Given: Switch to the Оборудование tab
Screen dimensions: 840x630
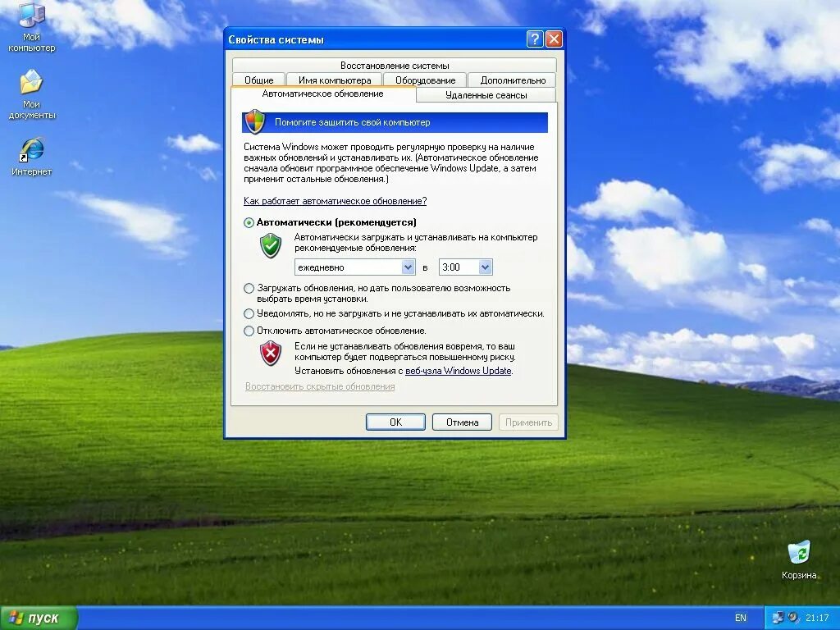Looking at the screenshot, I should (425, 80).
